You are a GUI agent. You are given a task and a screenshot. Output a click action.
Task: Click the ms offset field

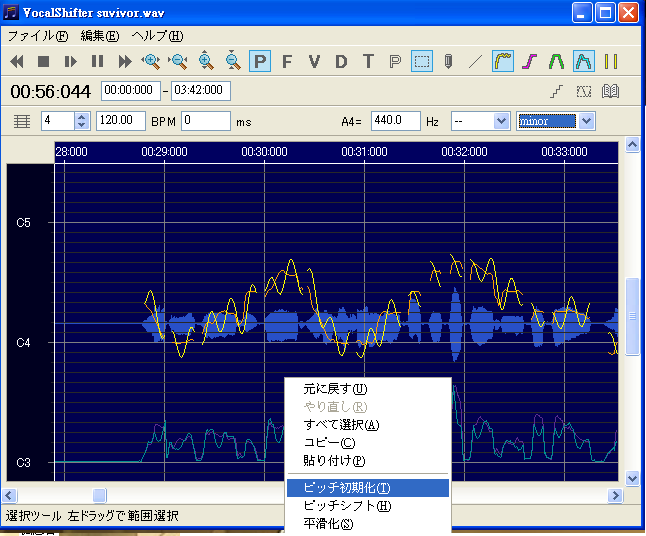point(206,121)
